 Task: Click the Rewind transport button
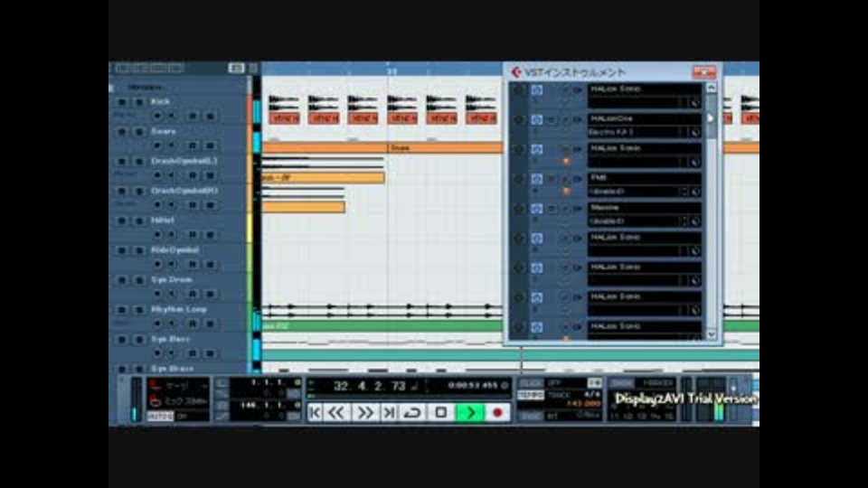click(336, 413)
